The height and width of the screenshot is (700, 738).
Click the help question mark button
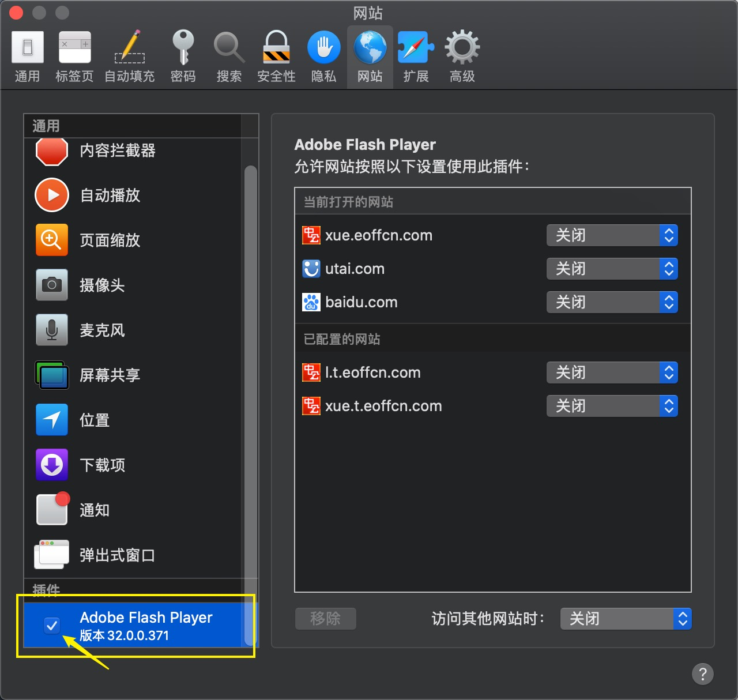click(702, 673)
